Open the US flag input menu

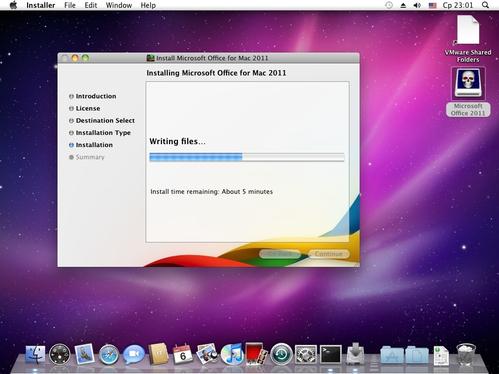click(432, 5)
